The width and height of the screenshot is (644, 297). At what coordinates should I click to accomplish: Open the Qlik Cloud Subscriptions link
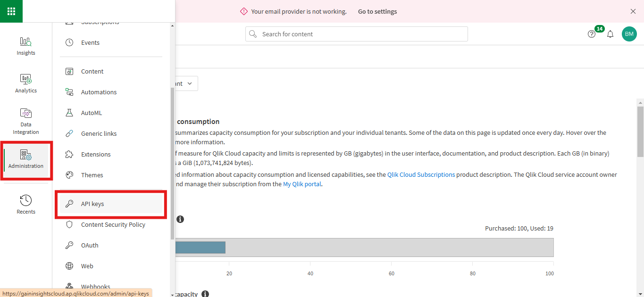pos(421,174)
